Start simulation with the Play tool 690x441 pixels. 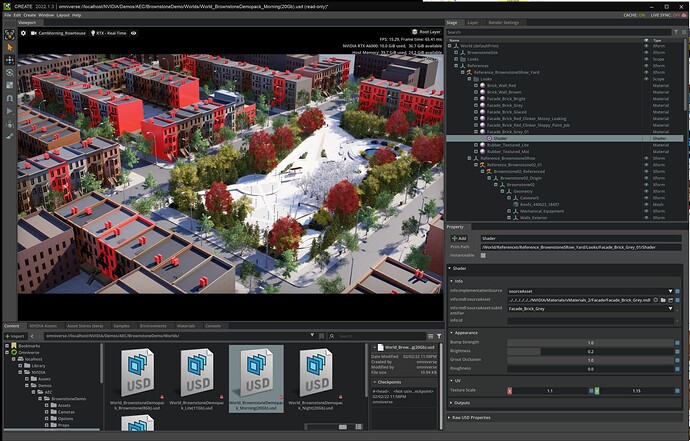click(10, 111)
